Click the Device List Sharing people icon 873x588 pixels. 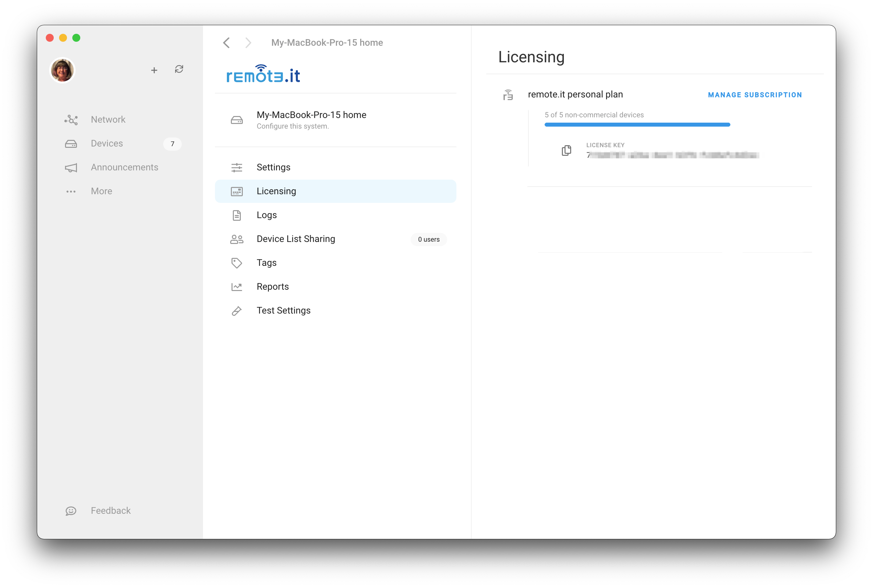click(236, 239)
